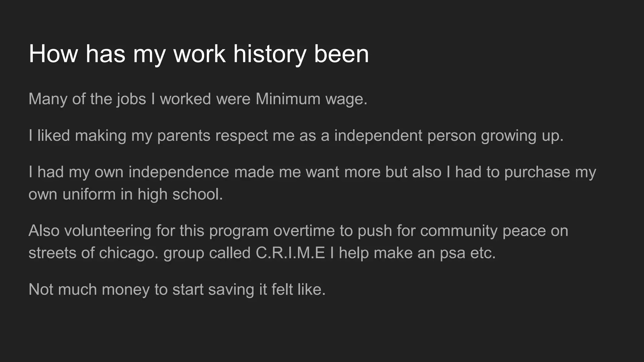The width and height of the screenshot is (644, 362).
Task: Click the slide title 'How has my work history been'
Action: point(199,54)
